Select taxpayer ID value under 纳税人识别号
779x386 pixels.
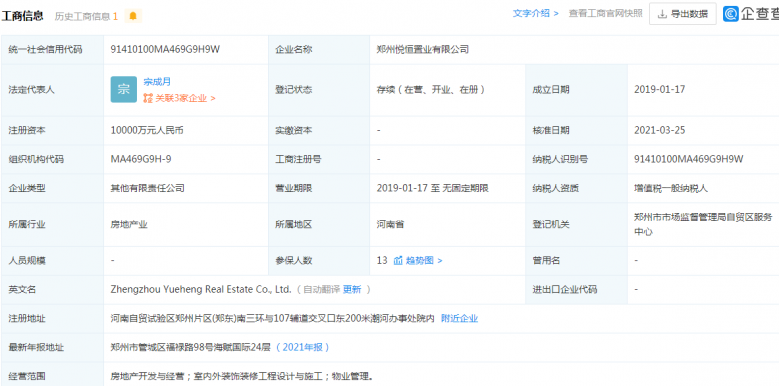[x=689, y=159]
